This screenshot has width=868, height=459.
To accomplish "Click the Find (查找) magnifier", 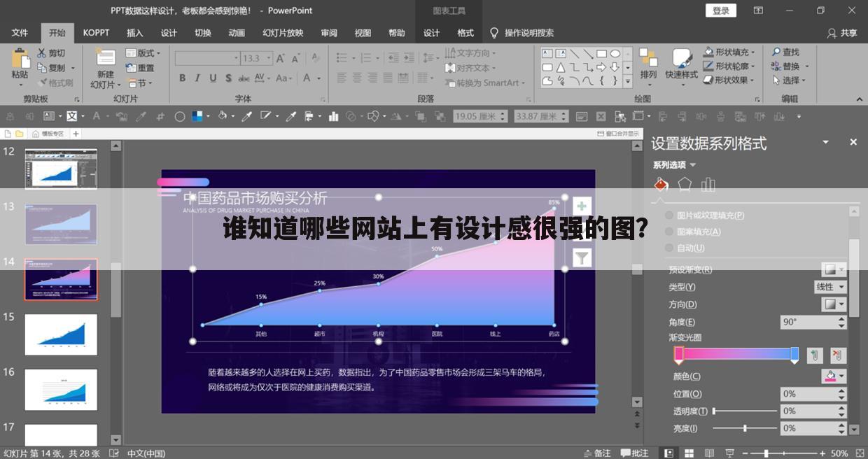I will 776,52.
